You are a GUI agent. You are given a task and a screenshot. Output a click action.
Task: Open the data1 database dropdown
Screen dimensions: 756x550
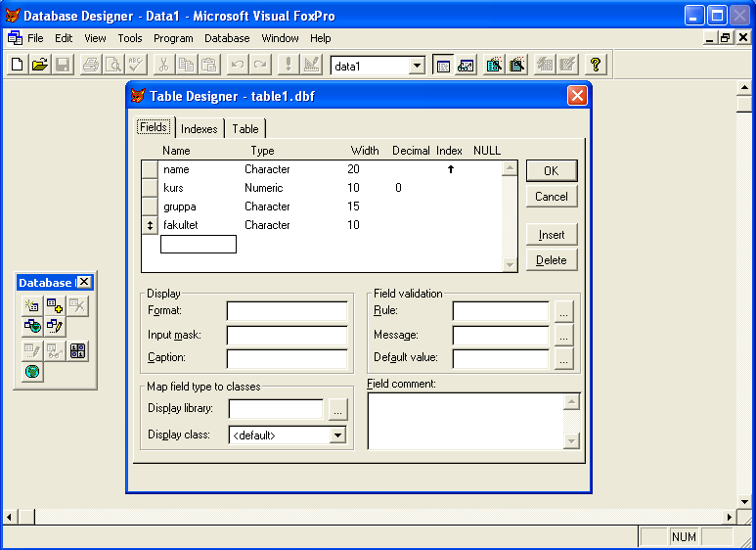(417, 66)
